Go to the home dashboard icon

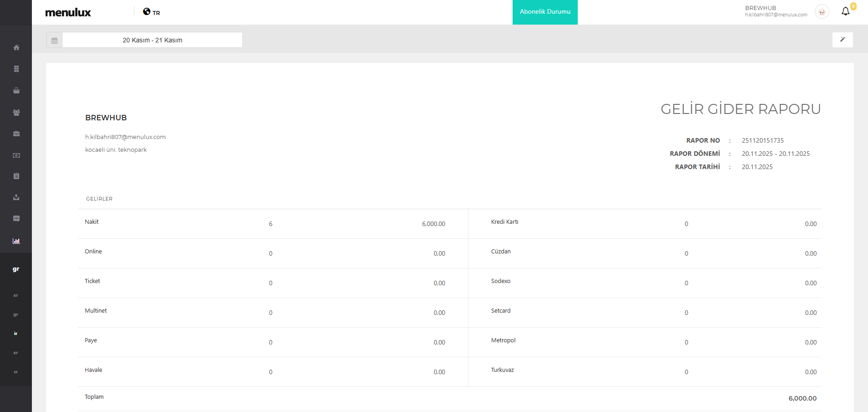16,47
